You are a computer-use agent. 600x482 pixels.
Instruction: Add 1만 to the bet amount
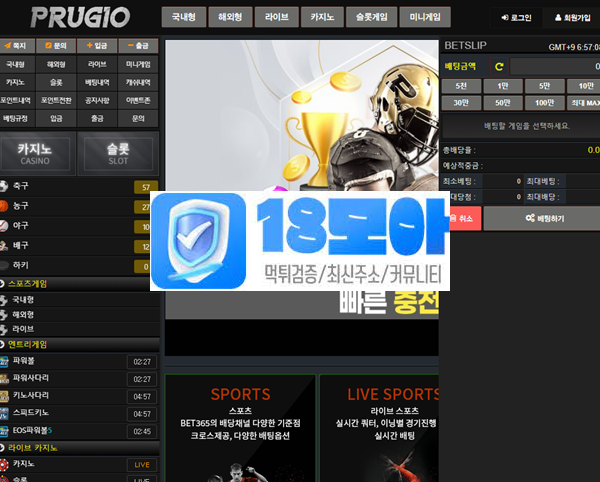click(503, 86)
